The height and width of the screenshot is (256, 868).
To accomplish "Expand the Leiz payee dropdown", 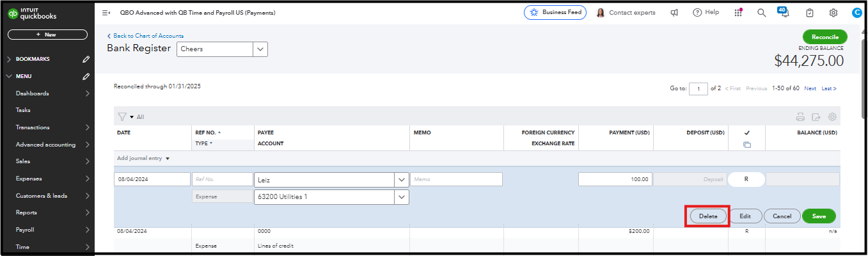I will click(x=402, y=180).
